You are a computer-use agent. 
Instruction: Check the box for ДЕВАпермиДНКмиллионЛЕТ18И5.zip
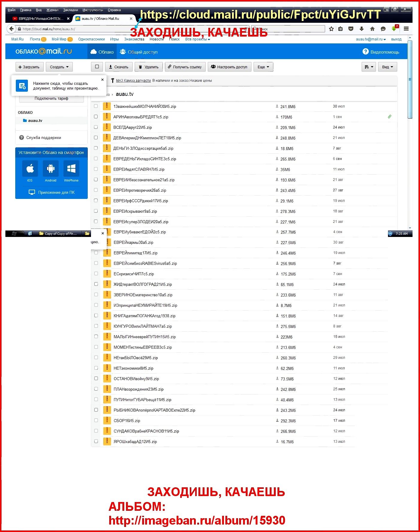click(96, 137)
